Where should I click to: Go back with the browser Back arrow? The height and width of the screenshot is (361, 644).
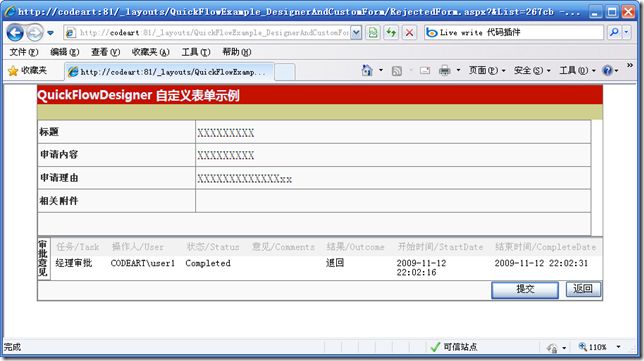[x=15, y=32]
